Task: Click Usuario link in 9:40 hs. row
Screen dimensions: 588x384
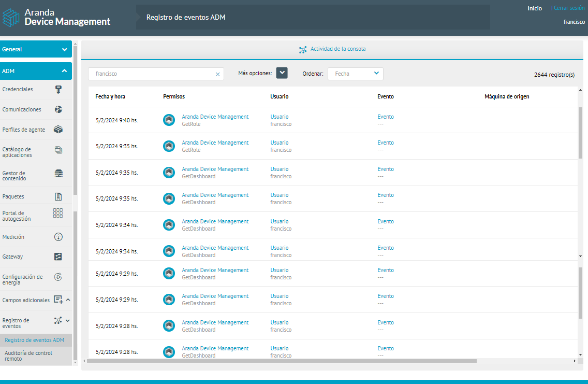Action: pos(280,117)
